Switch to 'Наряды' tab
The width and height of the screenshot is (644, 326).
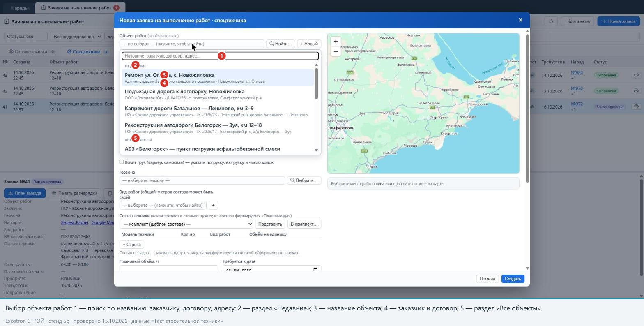point(20,8)
